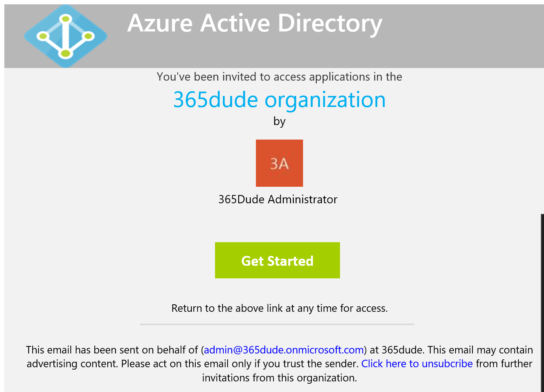Image resolution: width=544 pixels, height=392 pixels.
Task: Click the left green node in logo
Action: (x=43, y=37)
